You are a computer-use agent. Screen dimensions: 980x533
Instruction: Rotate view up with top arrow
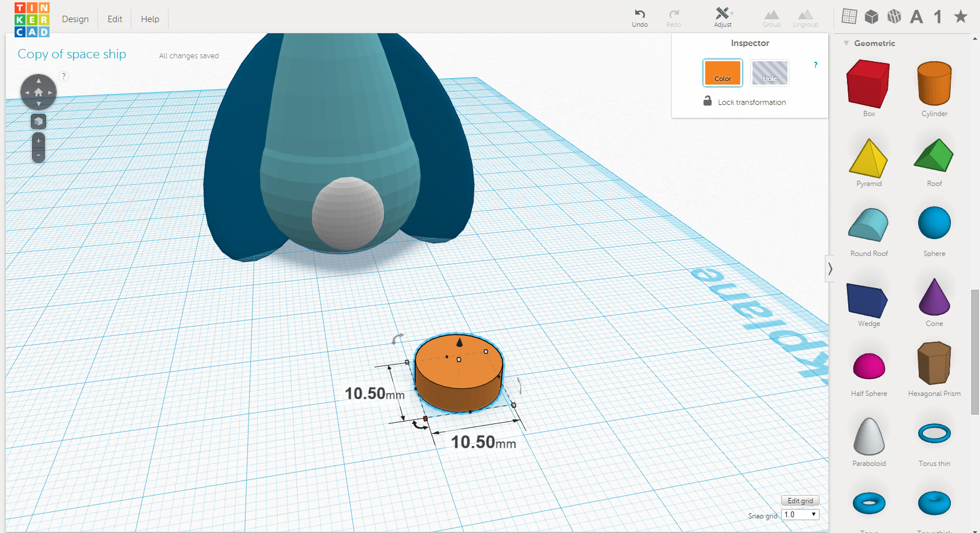(38, 80)
